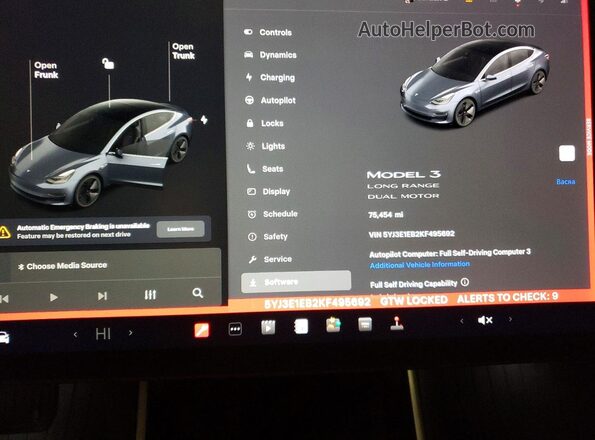595x440 pixels.
Task: Open the Schedule settings
Action: click(272, 214)
